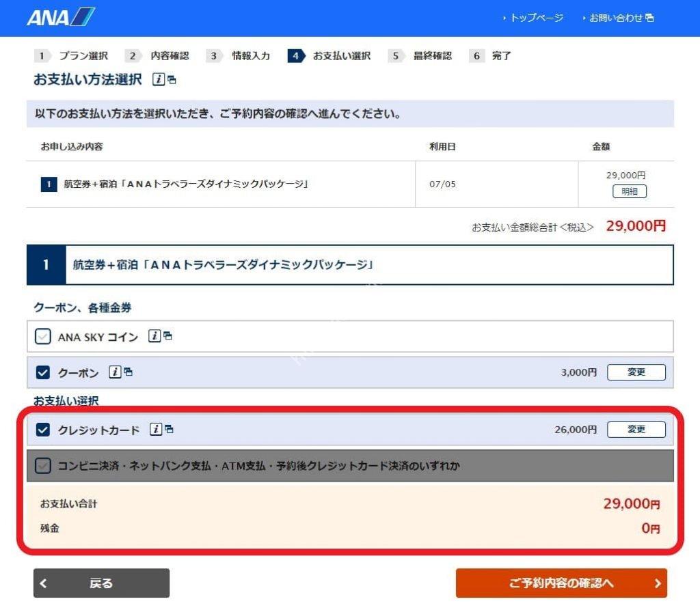Select step 3 情報入力
Image resolution: width=700 pixels, height=610 pixels.
click(x=239, y=56)
